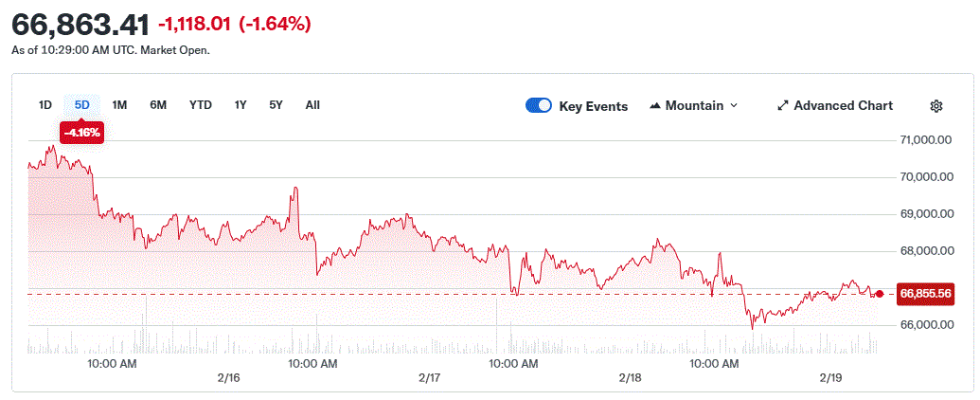Click the expand arrows icon beside Advanced Chart
The height and width of the screenshot is (400, 980).
click(x=782, y=106)
